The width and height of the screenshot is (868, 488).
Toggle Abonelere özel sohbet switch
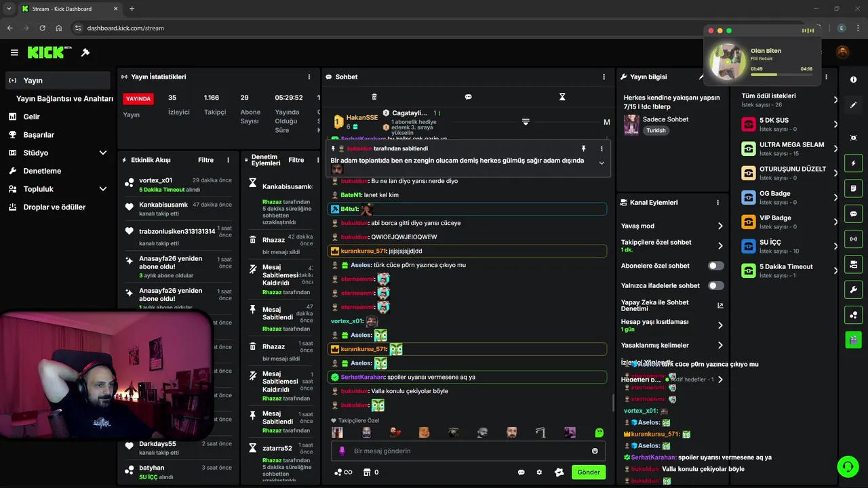click(x=715, y=266)
